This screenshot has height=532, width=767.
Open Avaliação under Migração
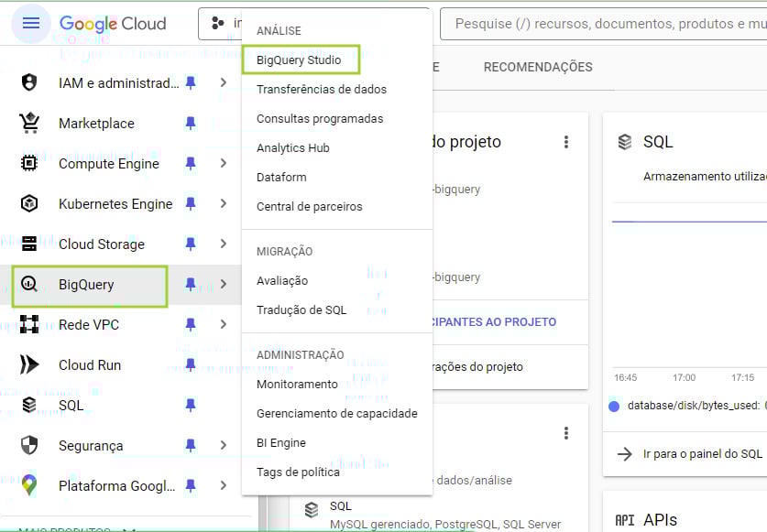click(282, 281)
